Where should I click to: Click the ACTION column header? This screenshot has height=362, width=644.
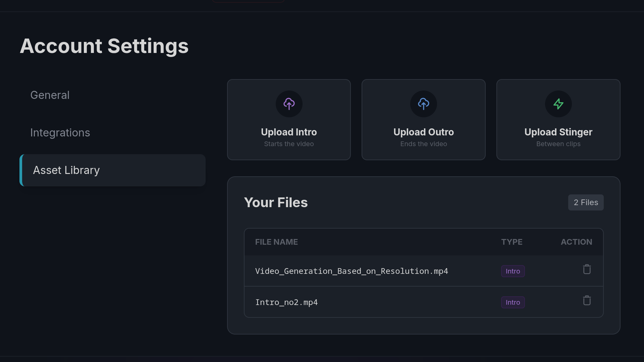pyautogui.click(x=576, y=242)
